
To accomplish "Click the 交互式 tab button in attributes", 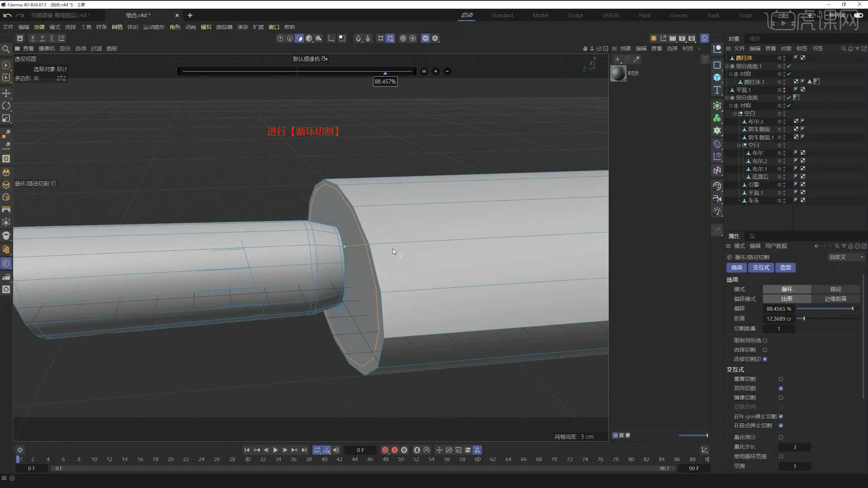I will (761, 267).
